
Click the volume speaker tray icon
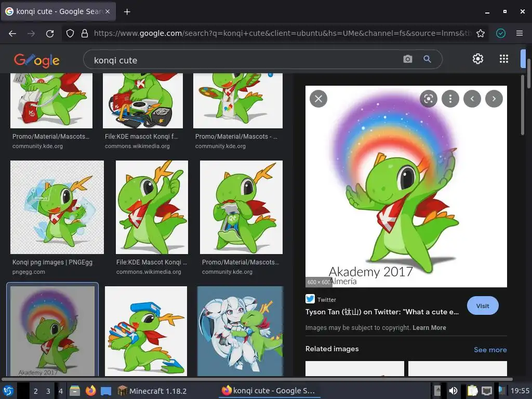(x=453, y=391)
